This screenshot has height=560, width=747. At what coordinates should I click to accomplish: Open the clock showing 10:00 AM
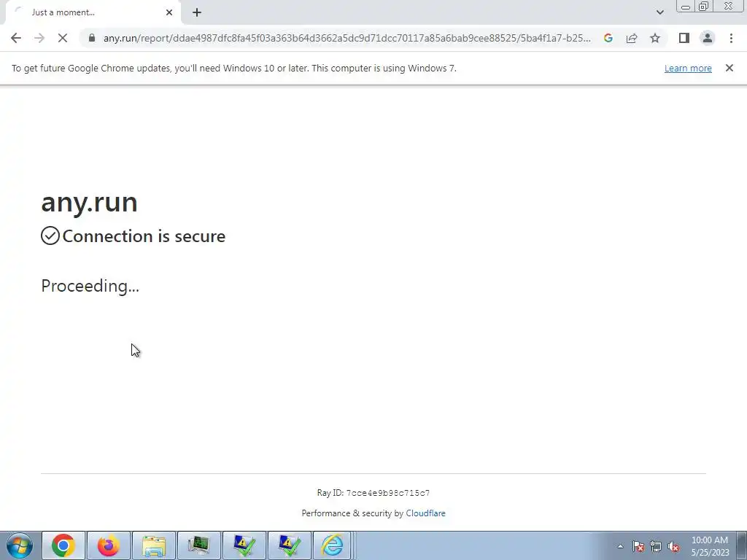[710, 546]
